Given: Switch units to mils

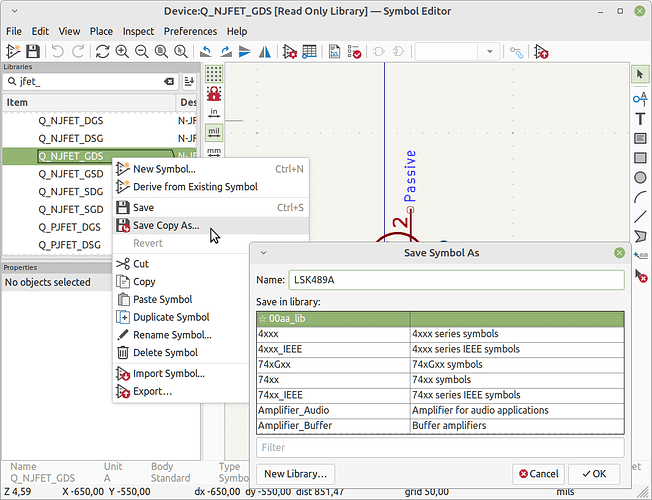Looking at the screenshot, I should [x=214, y=133].
